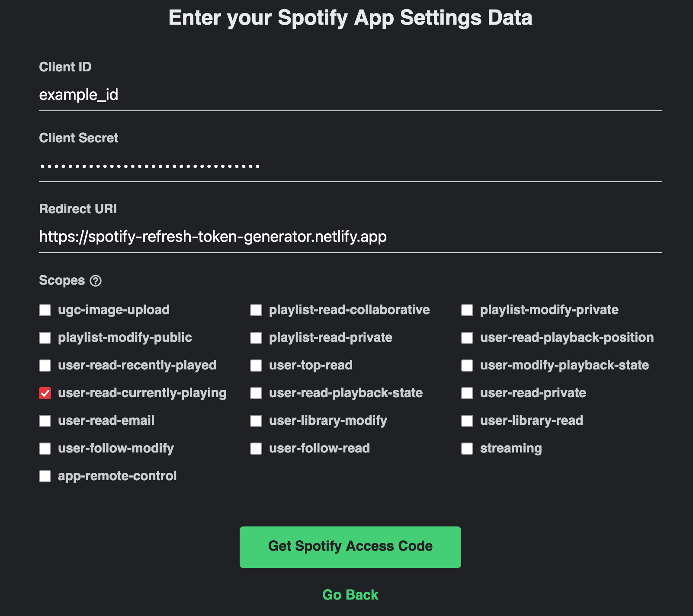Image resolution: width=693 pixels, height=616 pixels.
Task: Tick the user-follow-read checkbox
Action: click(256, 449)
